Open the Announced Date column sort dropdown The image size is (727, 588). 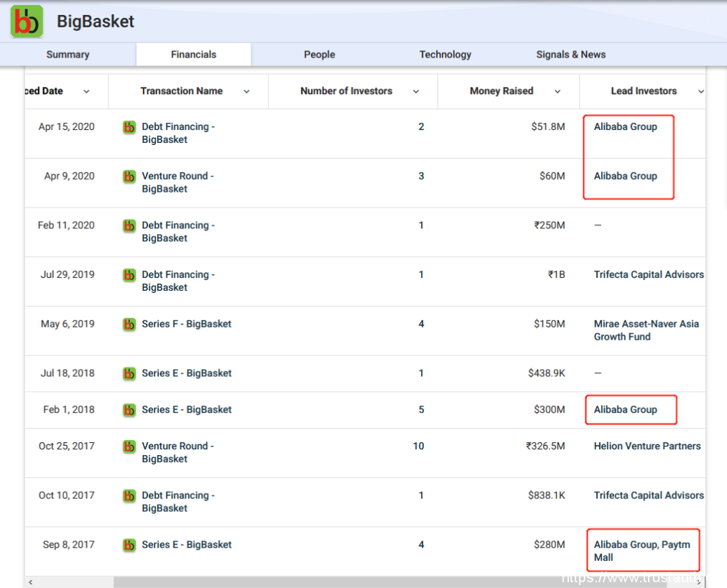[x=86, y=91]
